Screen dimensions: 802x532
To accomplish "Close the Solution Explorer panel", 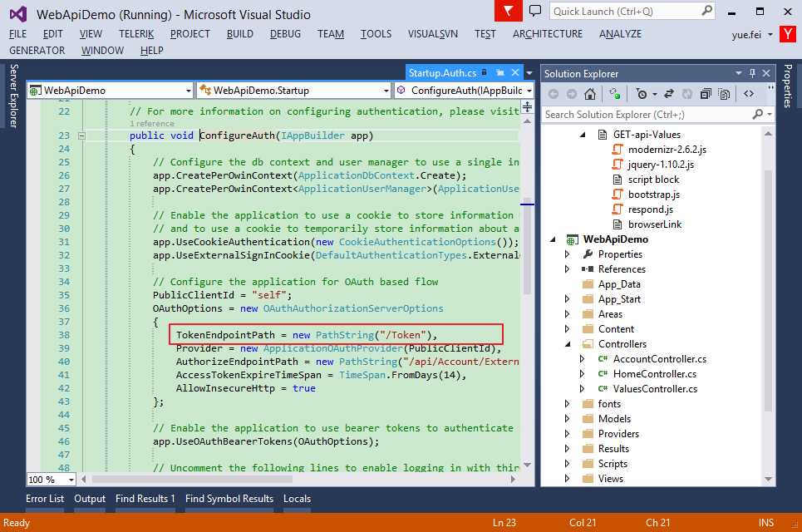I will pos(766,73).
